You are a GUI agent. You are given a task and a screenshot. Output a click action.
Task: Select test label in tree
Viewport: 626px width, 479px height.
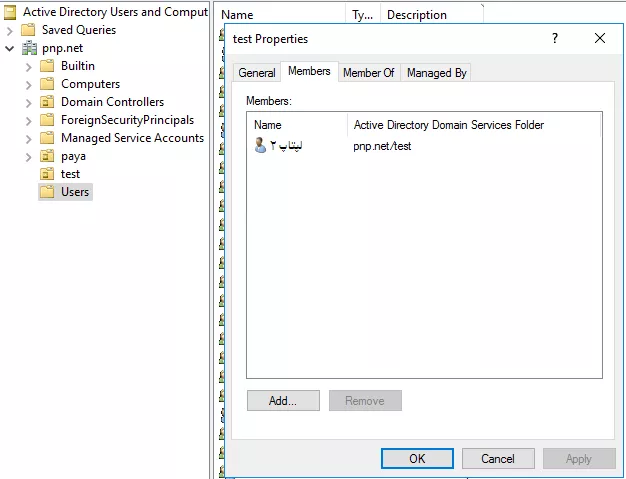pyautogui.click(x=70, y=174)
